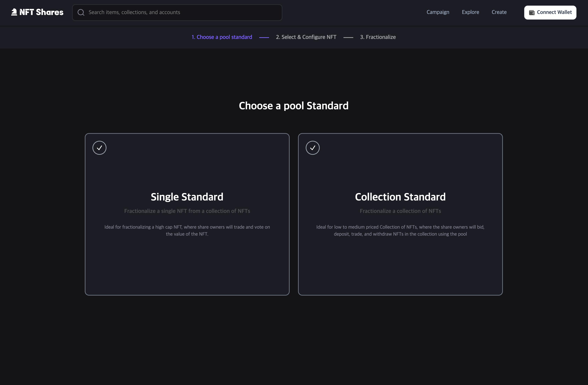Tick the Single Standard checkmark circle
The image size is (588, 385).
[99, 148]
